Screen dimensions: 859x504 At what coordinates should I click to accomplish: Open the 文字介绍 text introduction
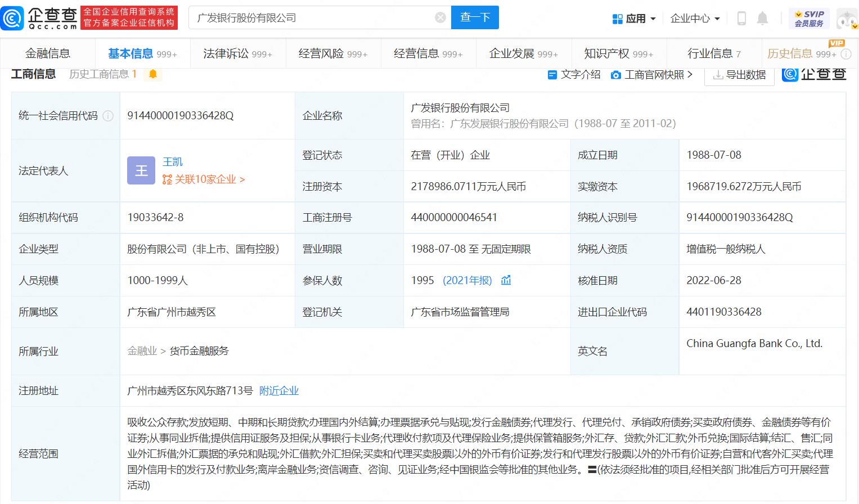(x=574, y=75)
